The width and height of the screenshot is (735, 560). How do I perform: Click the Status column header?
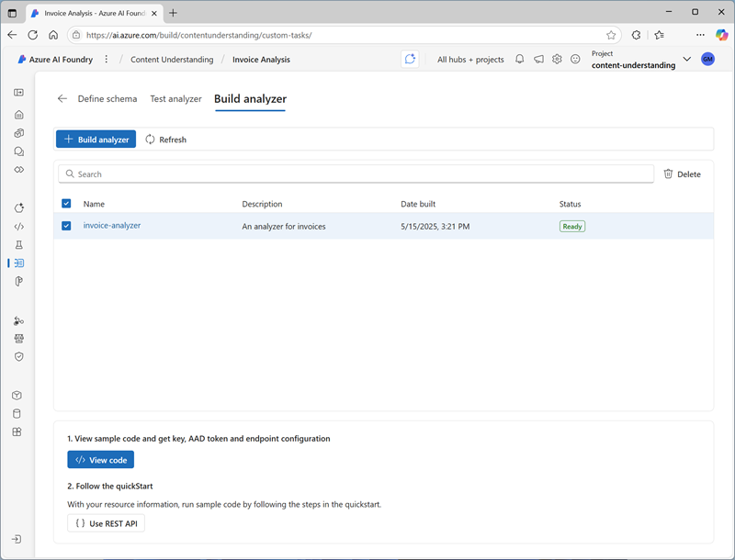pos(570,204)
